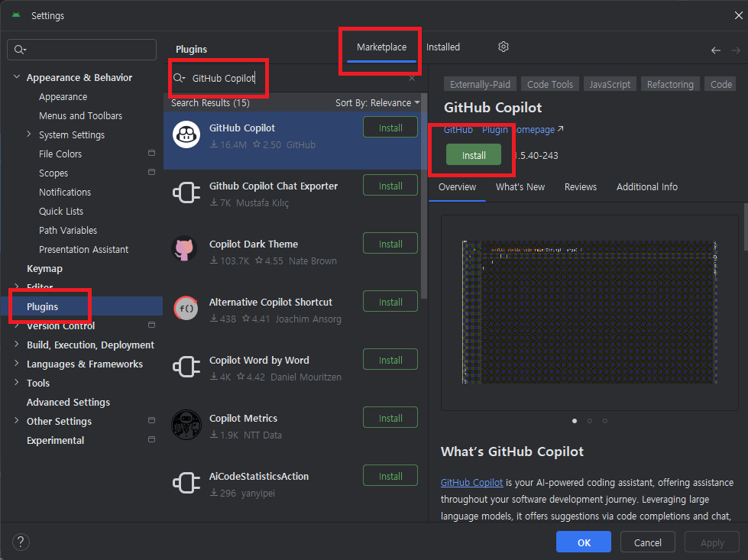Open Presentation Assistant settings
The width and height of the screenshot is (748, 560).
click(x=83, y=250)
